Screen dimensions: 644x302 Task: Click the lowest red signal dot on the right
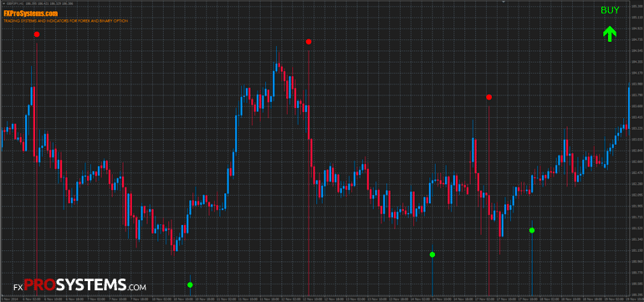click(488, 97)
